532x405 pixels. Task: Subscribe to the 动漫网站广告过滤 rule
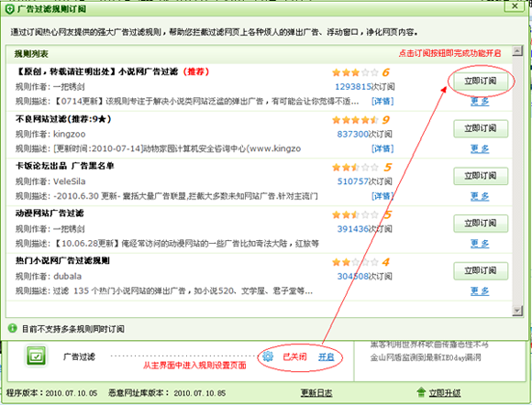coord(481,224)
